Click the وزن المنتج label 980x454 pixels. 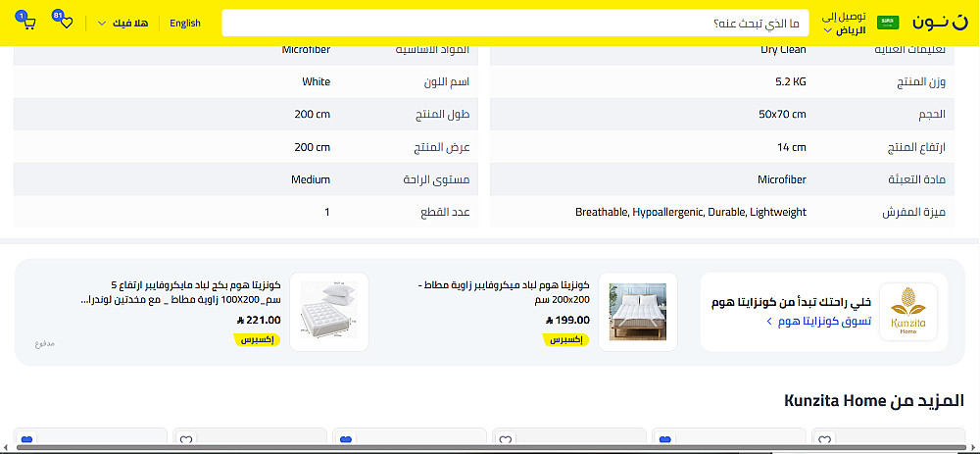click(921, 82)
